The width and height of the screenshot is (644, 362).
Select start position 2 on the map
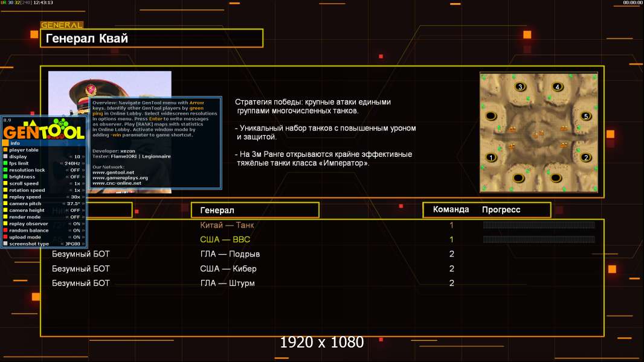[586, 157]
